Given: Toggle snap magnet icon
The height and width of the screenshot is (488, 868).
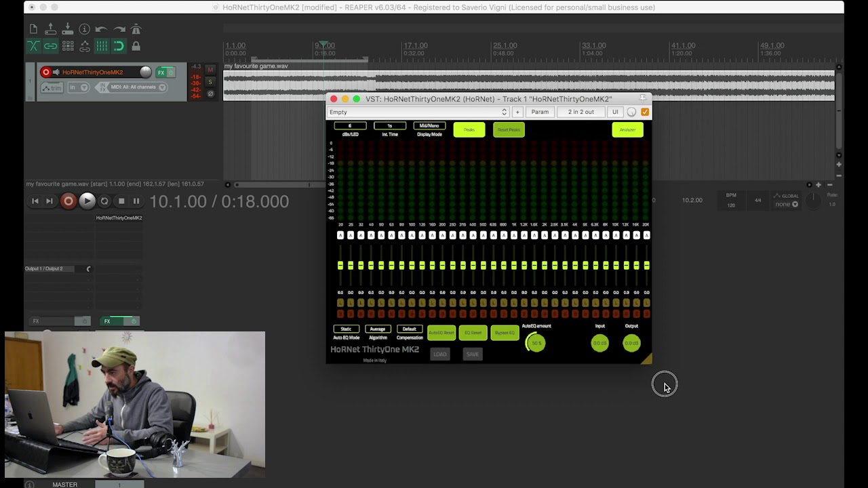Looking at the screenshot, I should point(119,46).
